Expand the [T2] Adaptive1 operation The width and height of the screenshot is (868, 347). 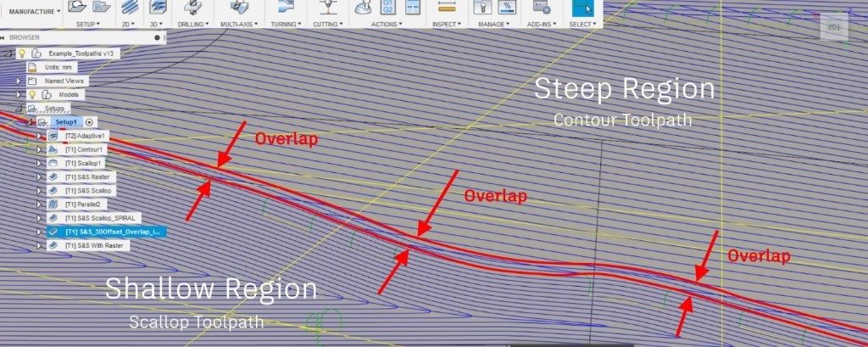coord(39,136)
